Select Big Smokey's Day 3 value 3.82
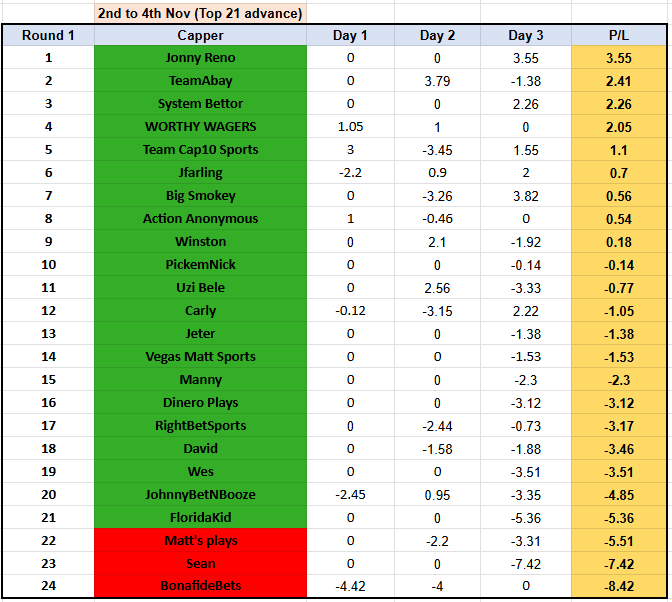 click(x=526, y=196)
